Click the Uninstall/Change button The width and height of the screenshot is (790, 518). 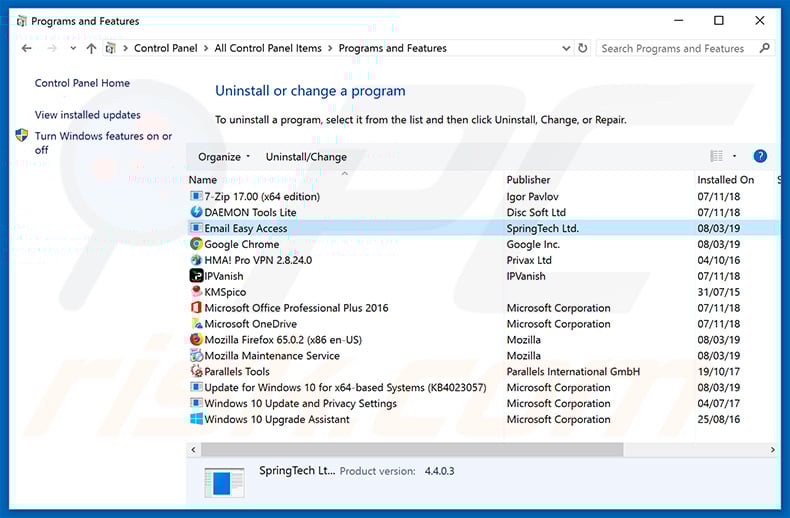(306, 157)
